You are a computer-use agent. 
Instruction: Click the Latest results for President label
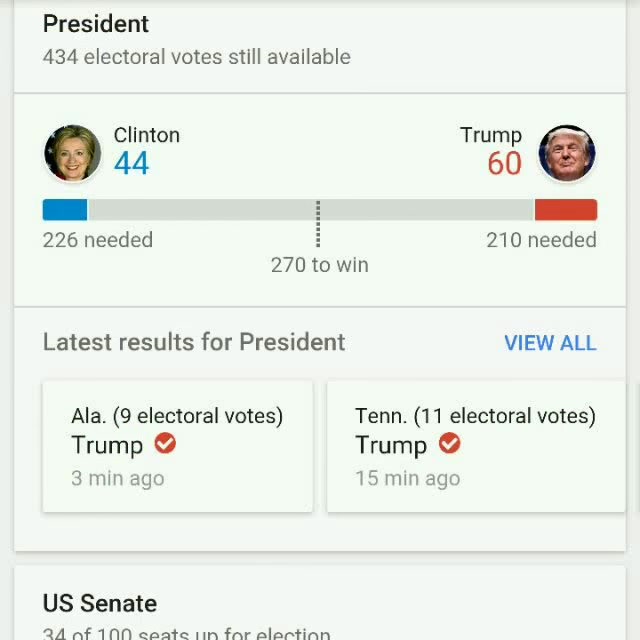(194, 342)
